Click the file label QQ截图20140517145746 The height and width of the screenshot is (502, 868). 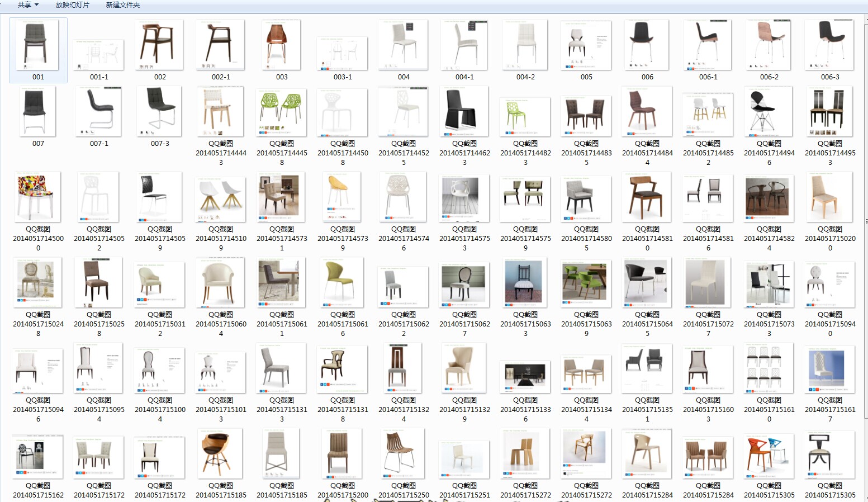[x=404, y=238]
